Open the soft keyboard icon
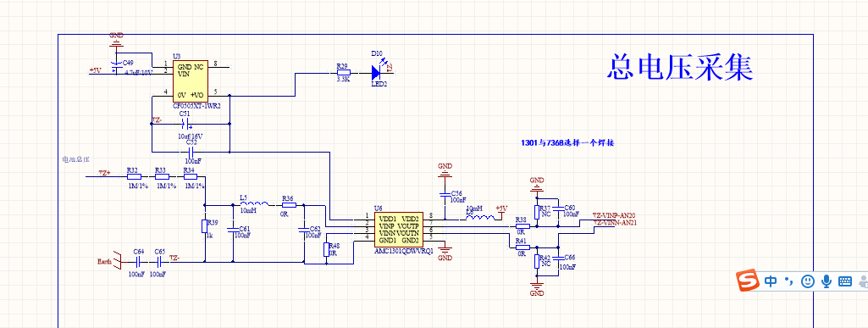Viewport: 868px width, 328px height. click(845, 281)
